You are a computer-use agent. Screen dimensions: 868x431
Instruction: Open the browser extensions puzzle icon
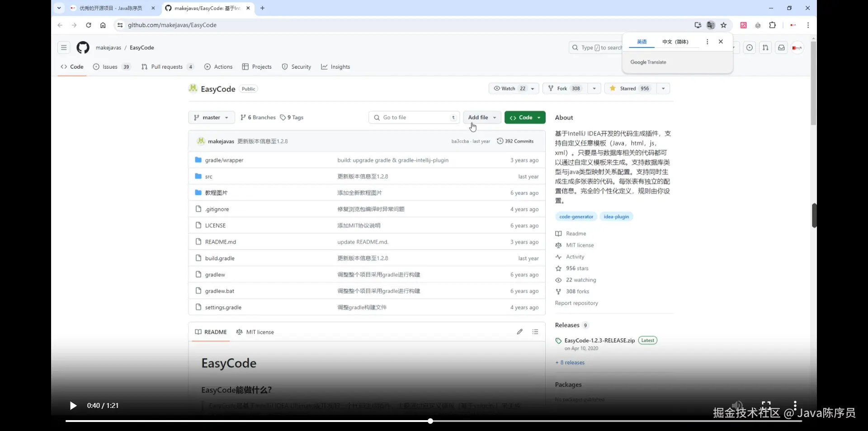click(x=772, y=25)
